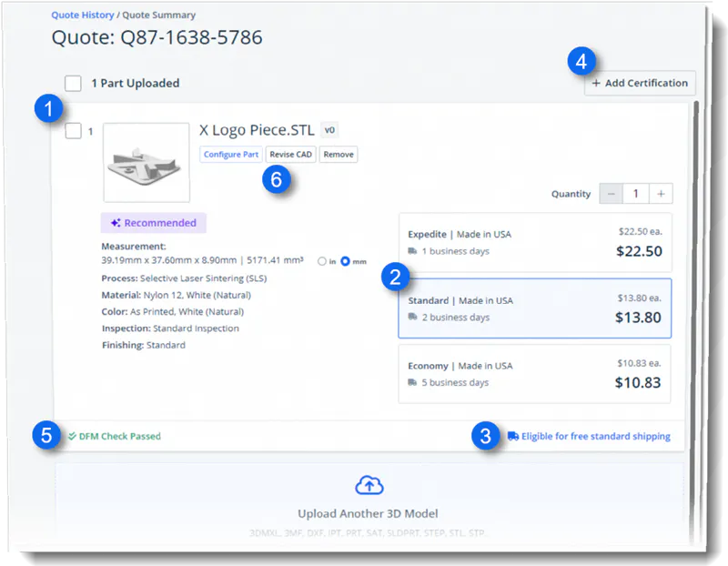The height and width of the screenshot is (566, 728).
Task: Open Eligible for free standard shipping link
Action: (596, 436)
